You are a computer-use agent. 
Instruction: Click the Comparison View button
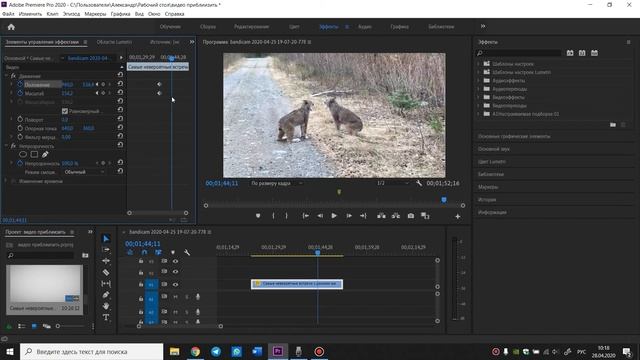coord(425,216)
